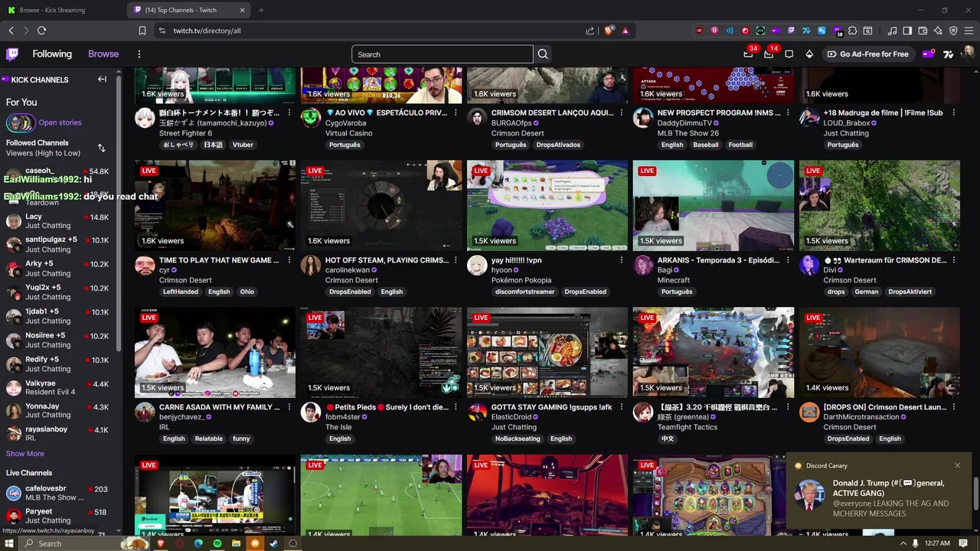
Task: Collapse the sidebar with arrow icon
Action: [x=102, y=80]
